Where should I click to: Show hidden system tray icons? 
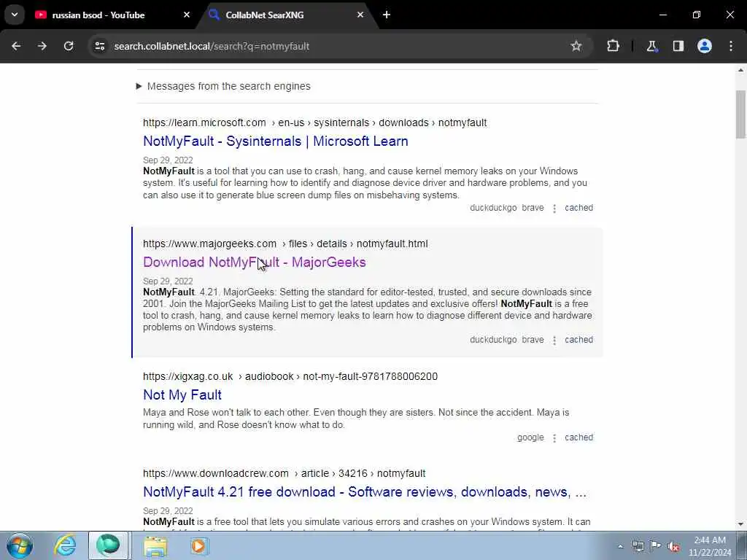click(620, 547)
